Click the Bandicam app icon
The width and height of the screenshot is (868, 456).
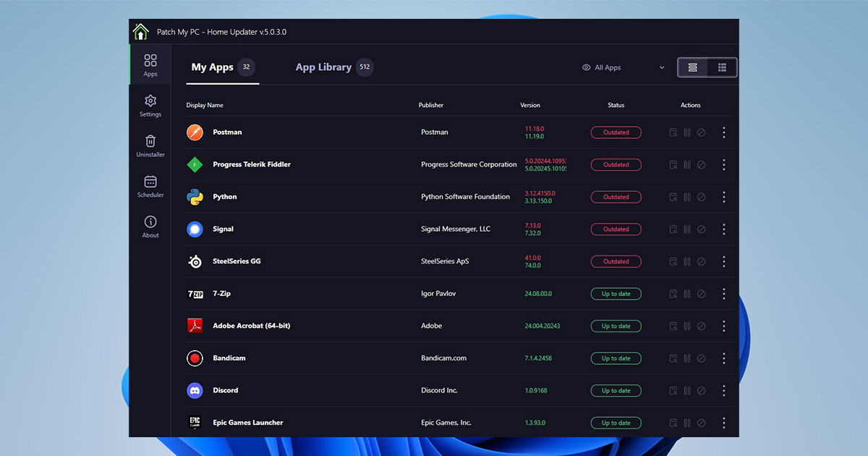click(195, 358)
